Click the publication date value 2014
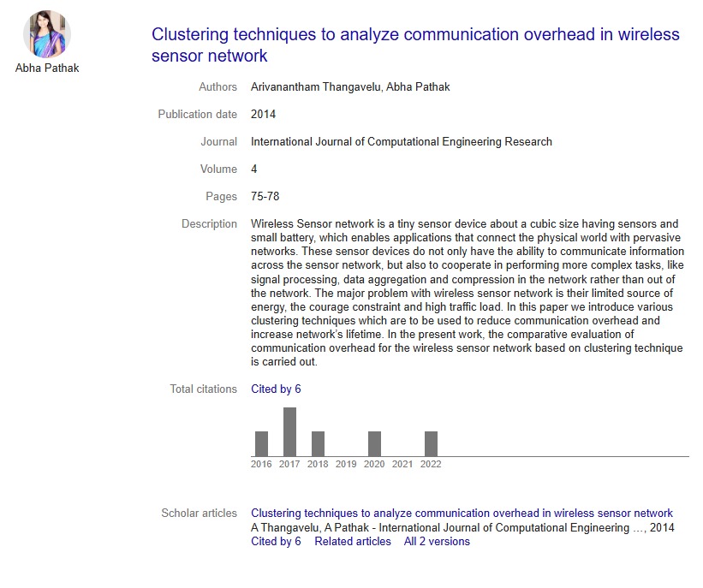 tap(263, 115)
